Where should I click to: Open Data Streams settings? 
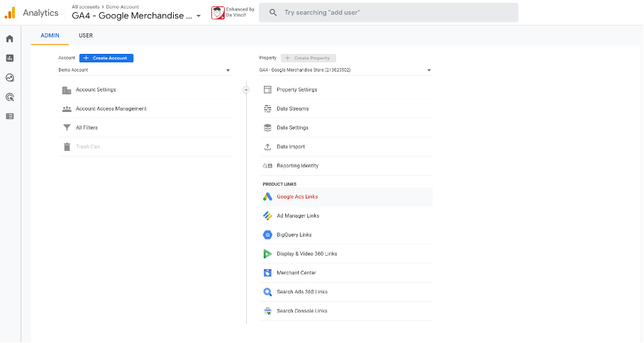(x=292, y=109)
